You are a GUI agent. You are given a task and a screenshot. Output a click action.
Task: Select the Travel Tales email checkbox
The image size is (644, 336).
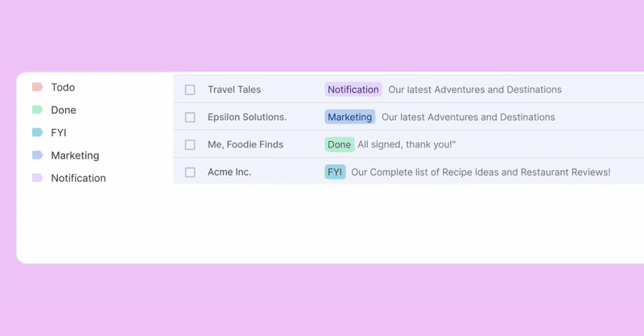(190, 90)
